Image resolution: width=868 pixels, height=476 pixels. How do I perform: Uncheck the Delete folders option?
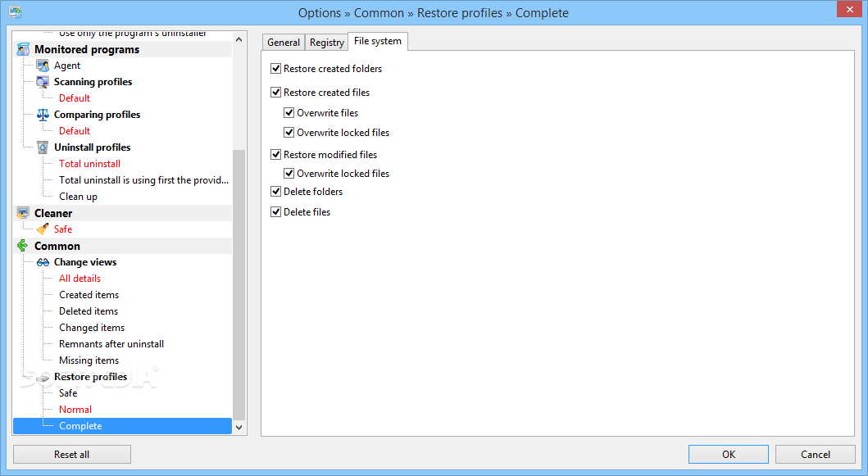click(x=275, y=192)
